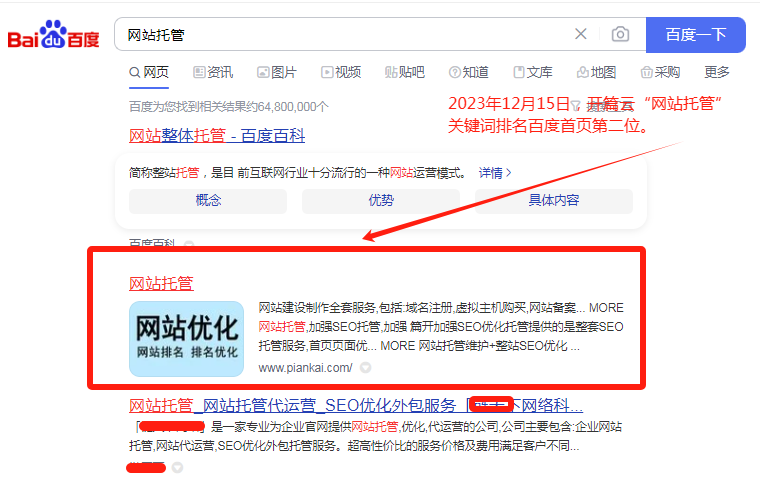Clear the search box with X icon
The width and height of the screenshot is (760, 495).
click(x=581, y=34)
